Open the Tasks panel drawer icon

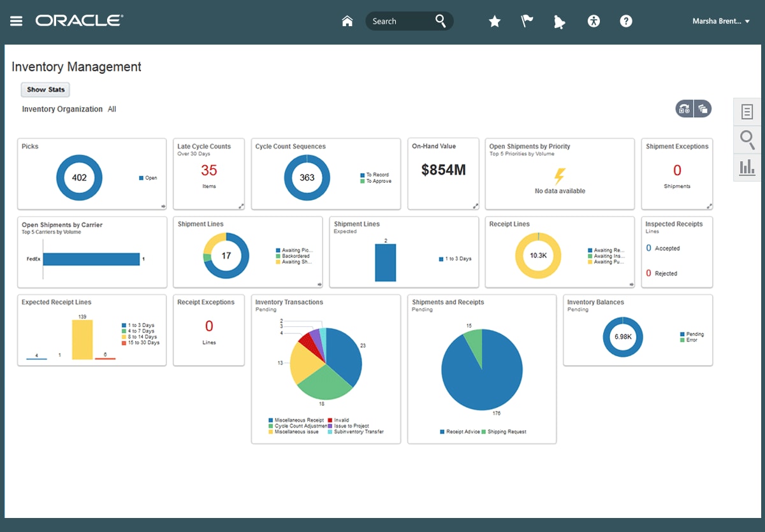click(748, 112)
